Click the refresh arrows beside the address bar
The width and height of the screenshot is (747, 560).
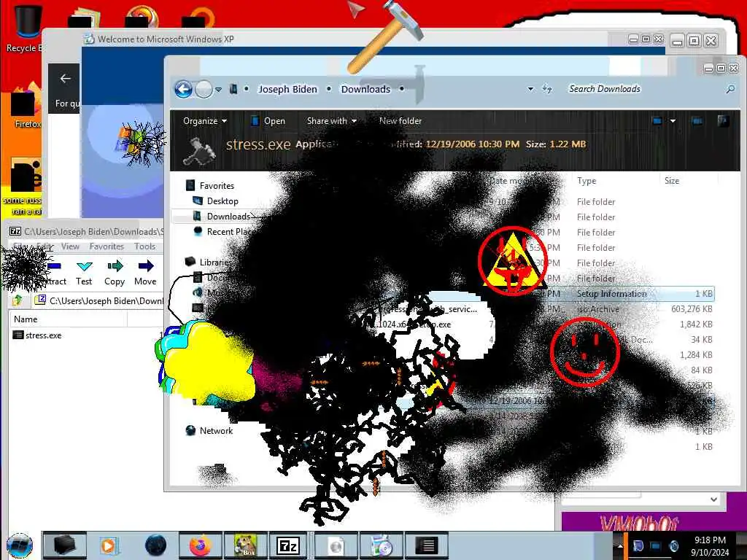click(x=547, y=89)
